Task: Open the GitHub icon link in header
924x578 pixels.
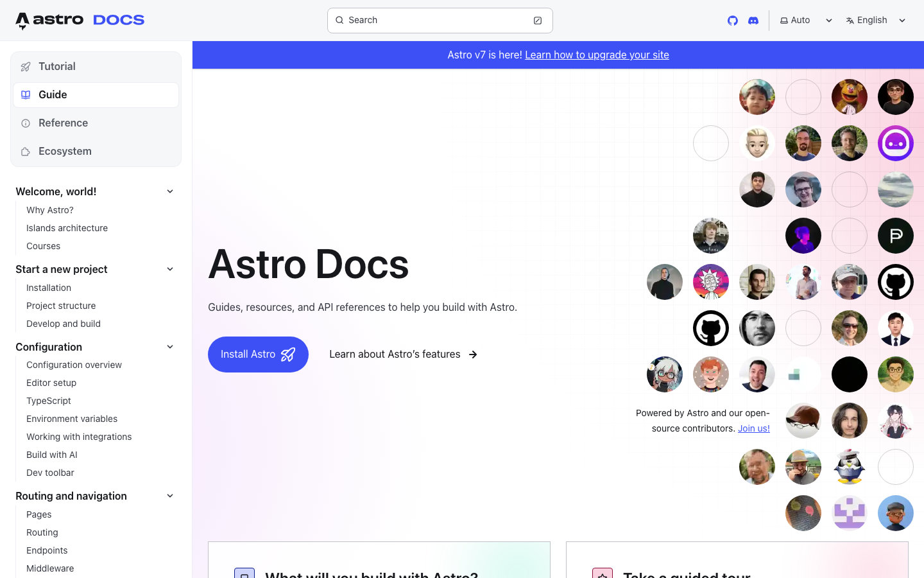Action: coord(733,21)
